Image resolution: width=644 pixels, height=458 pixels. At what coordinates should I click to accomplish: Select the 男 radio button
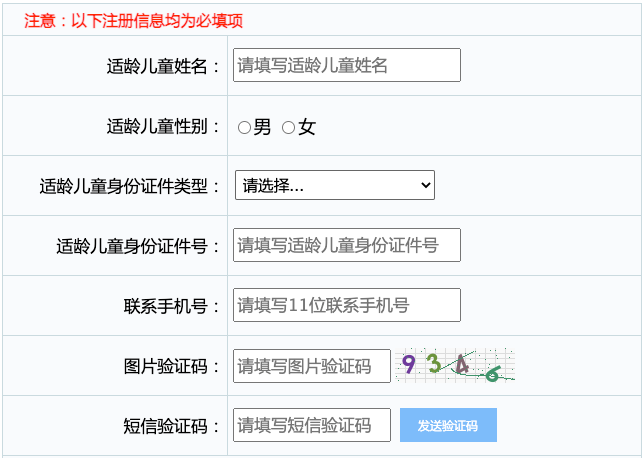pos(244,128)
